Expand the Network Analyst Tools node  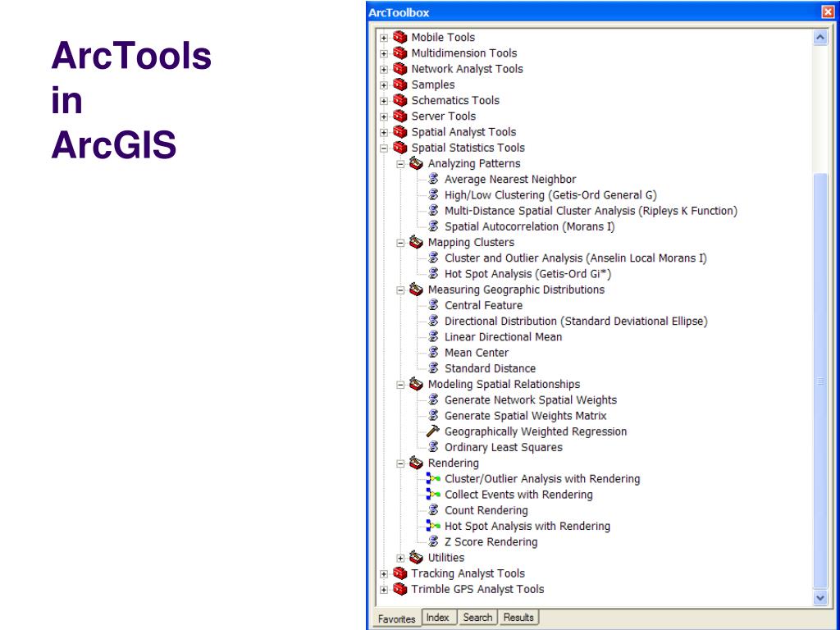point(384,70)
